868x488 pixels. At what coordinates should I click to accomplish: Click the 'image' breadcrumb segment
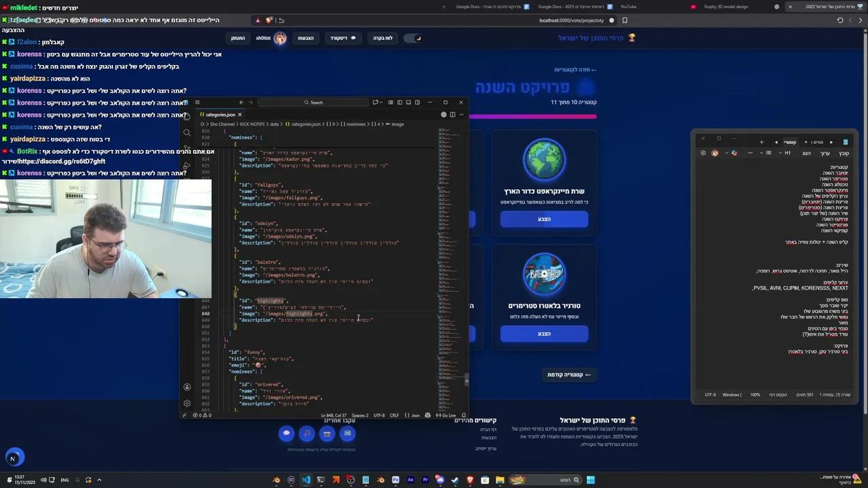pyautogui.click(x=395, y=124)
